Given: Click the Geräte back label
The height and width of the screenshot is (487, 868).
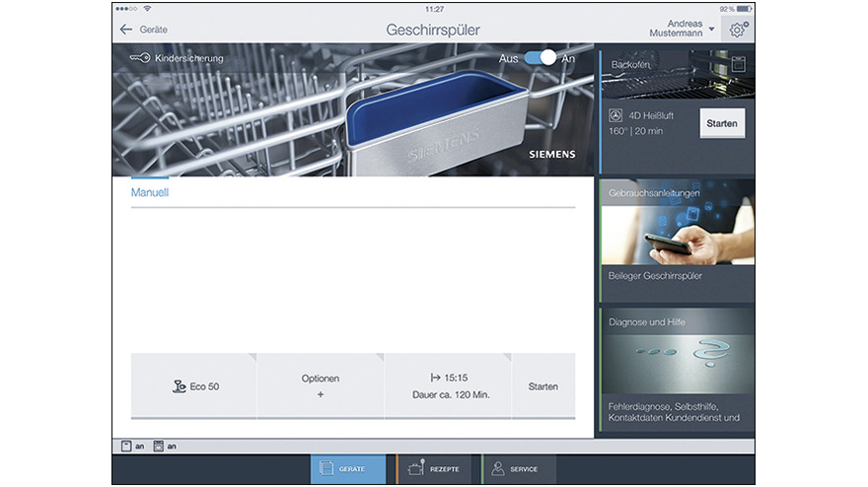Looking at the screenshot, I should click(x=153, y=30).
